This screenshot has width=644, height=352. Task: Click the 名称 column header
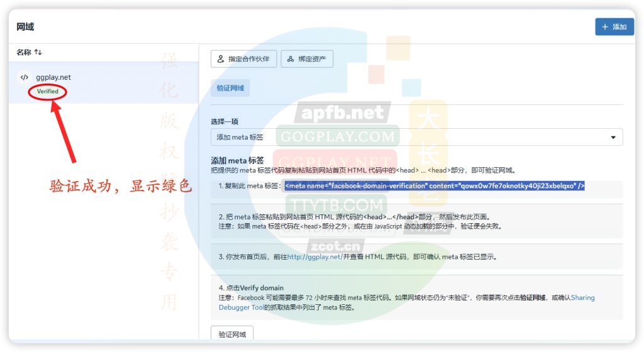(23, 52)
